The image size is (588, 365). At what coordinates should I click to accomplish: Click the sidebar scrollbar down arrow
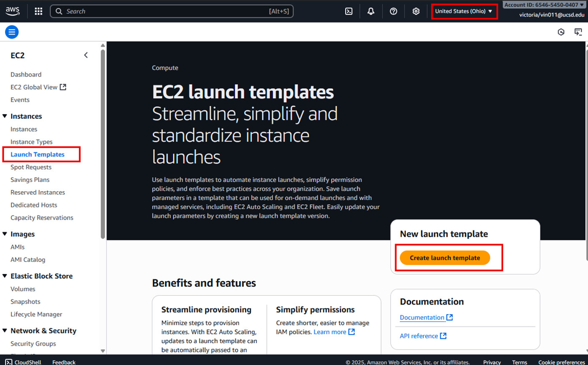point(103,351)
